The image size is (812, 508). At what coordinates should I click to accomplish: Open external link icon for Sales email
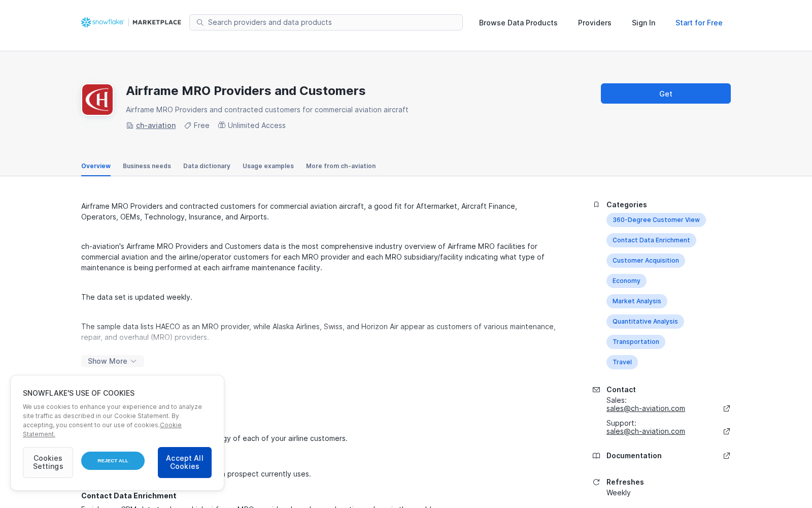727,408
